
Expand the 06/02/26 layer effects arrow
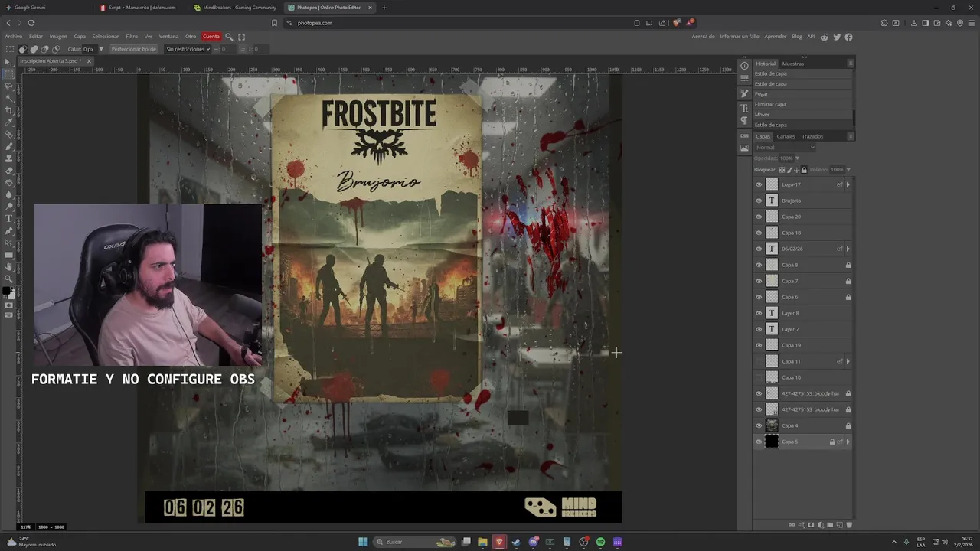[848, 249]
